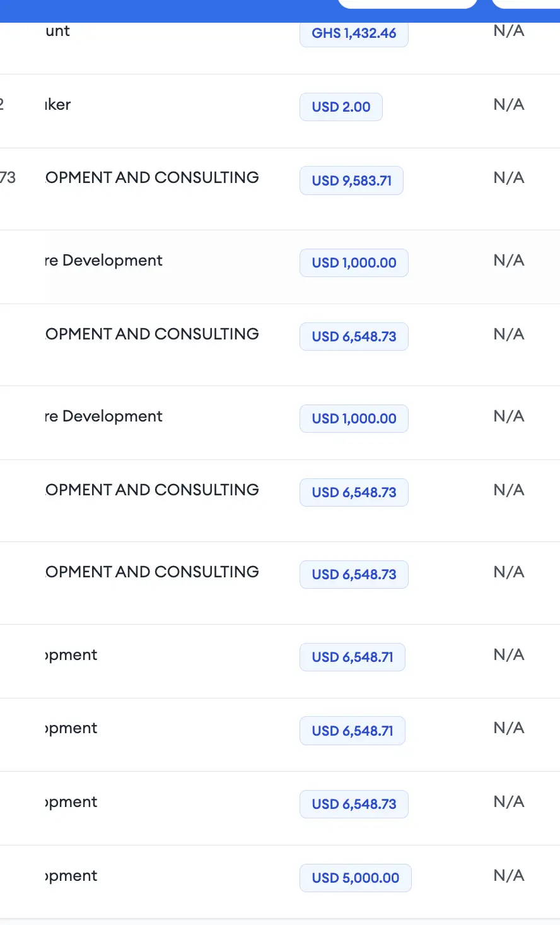Select N/A in the USD 5,000.00 row

coord(509,876)
